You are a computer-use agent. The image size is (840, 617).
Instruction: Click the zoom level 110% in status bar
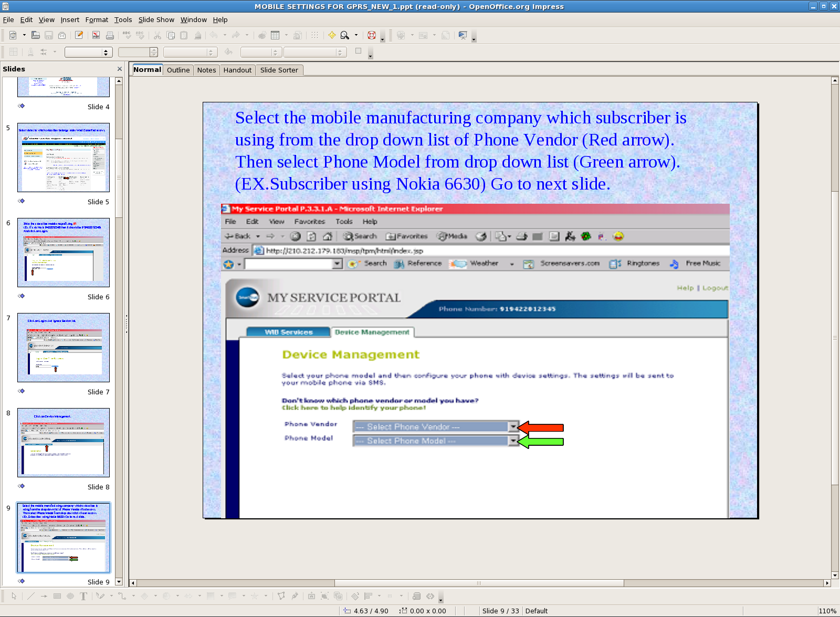click(x=828, y=611)
